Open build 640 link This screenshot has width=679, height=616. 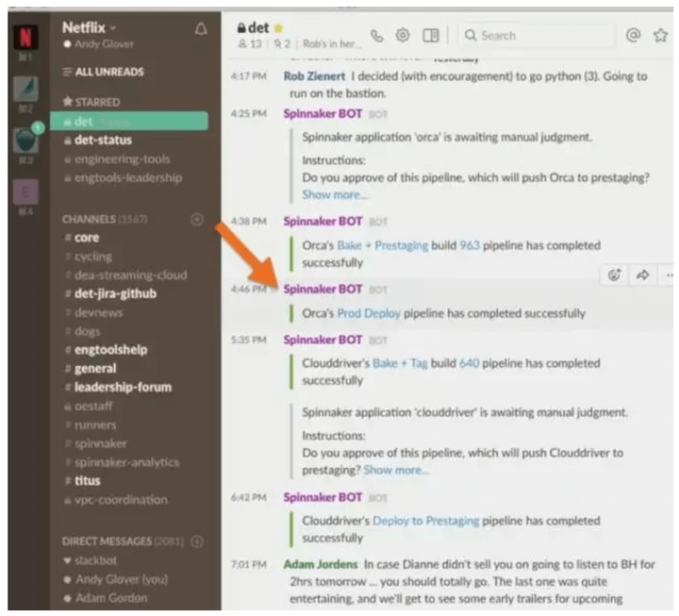(x=469, y=363)
